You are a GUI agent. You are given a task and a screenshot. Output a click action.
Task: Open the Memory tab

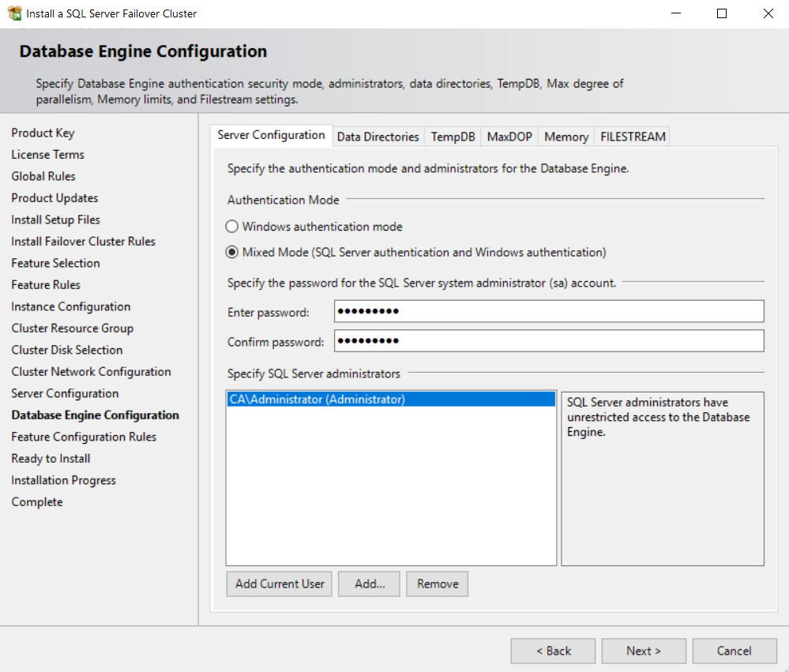pos(566,137)
